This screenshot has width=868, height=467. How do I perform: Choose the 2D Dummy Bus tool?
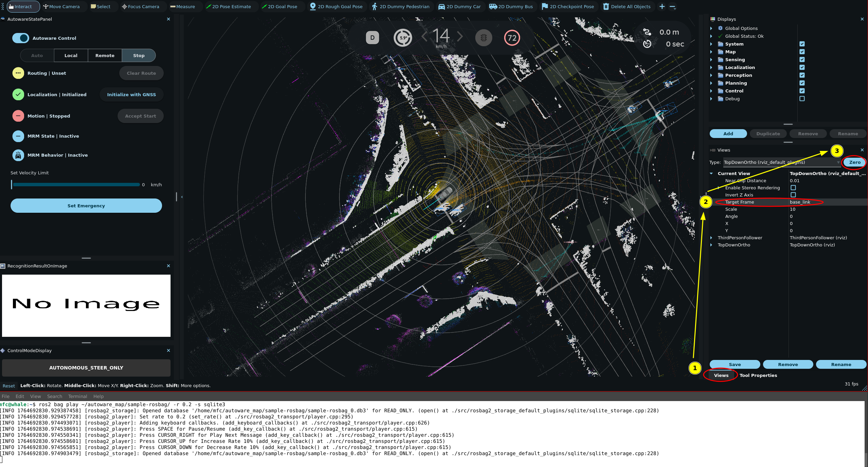click(511, 6)
